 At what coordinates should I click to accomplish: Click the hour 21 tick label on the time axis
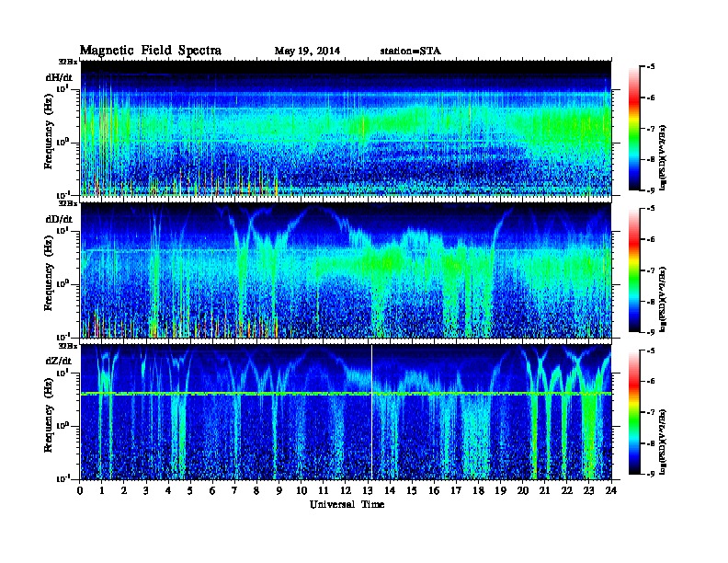(544, 490)
